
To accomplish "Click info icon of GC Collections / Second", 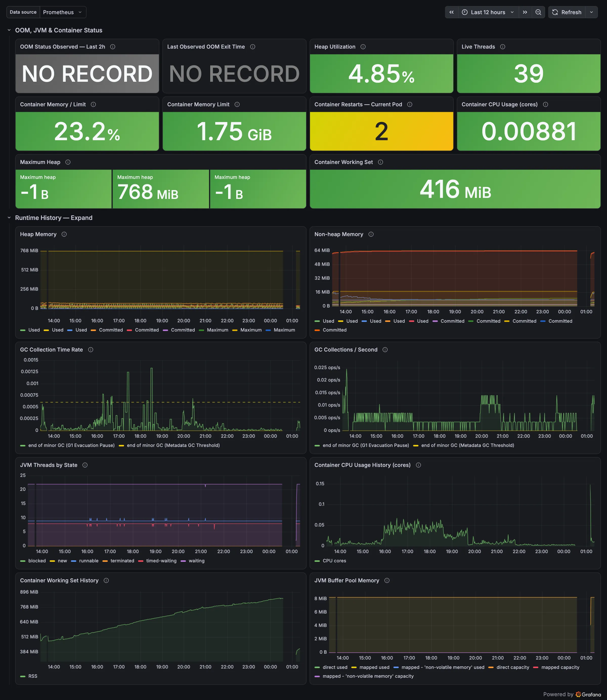I will [x=385, y=349].
